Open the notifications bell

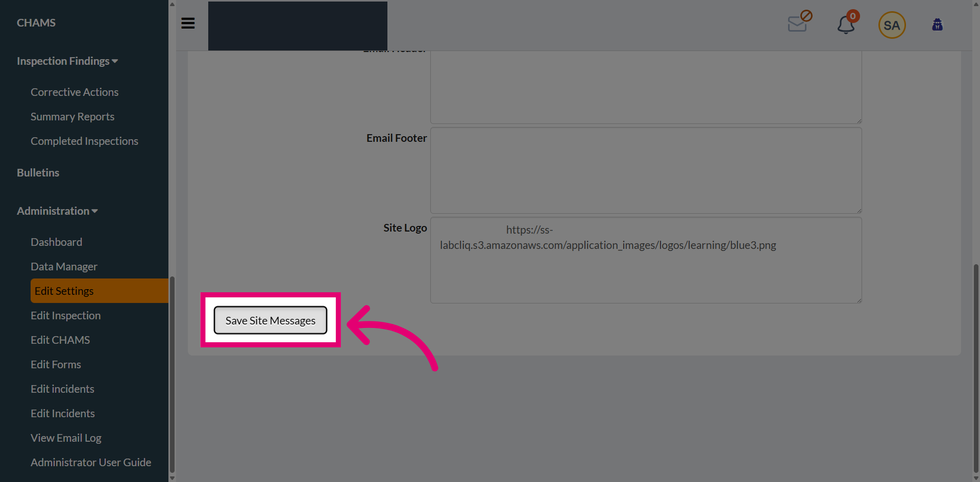[847, 22]
